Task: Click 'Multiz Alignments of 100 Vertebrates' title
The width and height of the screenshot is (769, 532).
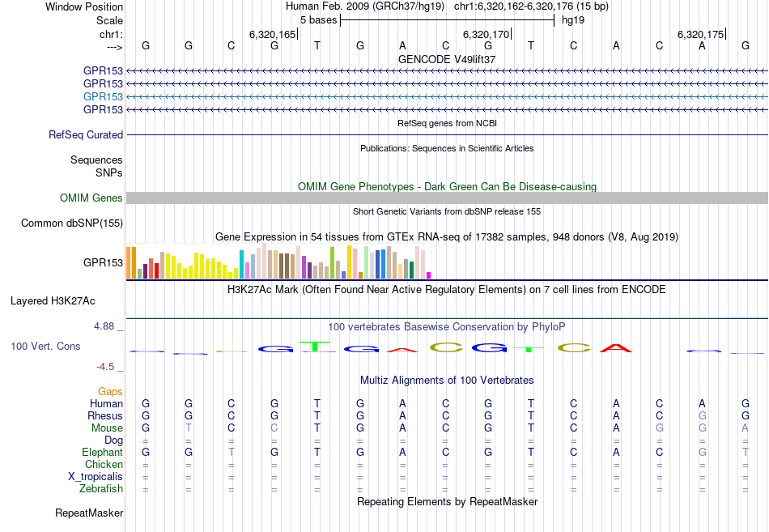Action: (x=447, y=381)
